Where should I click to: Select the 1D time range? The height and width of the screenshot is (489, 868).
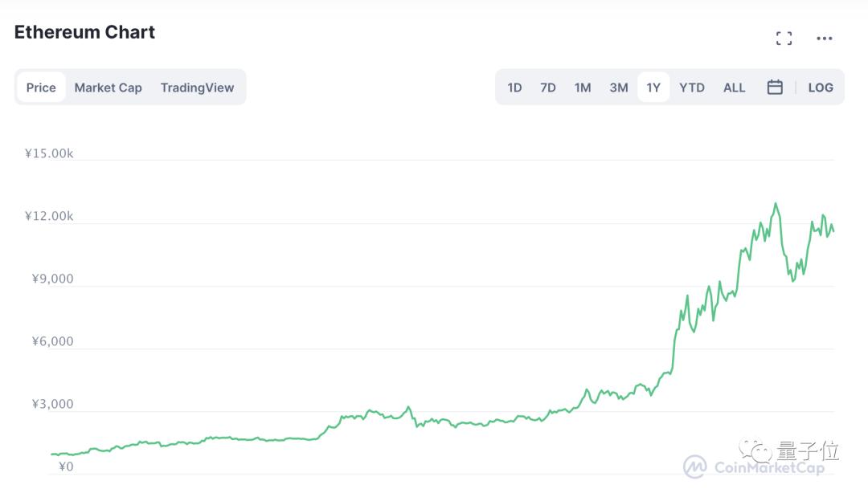coord(514,88)
